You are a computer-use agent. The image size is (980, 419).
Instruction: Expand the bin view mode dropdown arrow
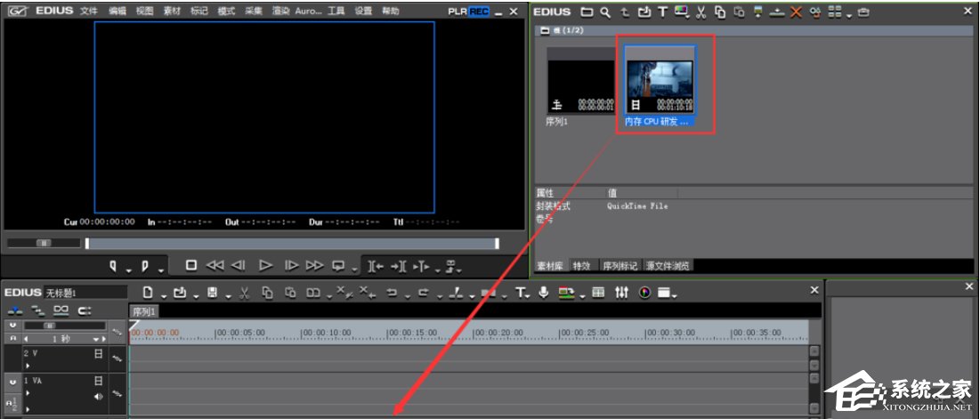848,13
